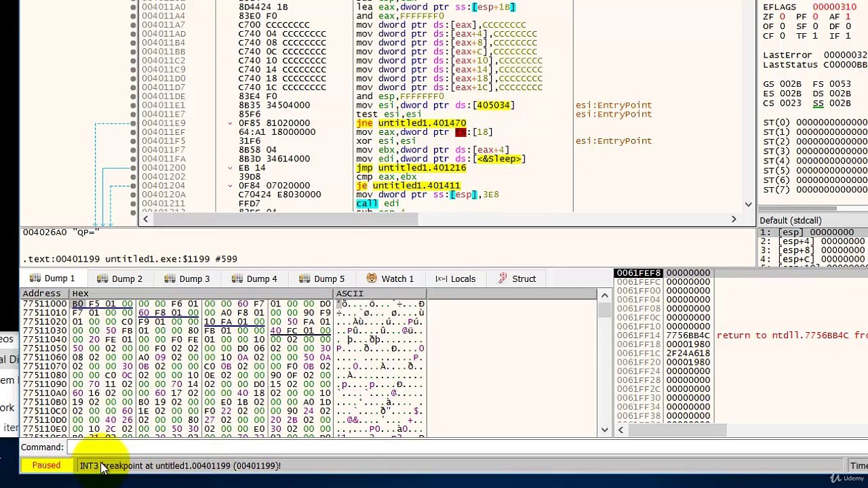Toggle breakpoint dot at address 004011E1
The height and width of the screenshot is (488, 868).
(133, 105)
